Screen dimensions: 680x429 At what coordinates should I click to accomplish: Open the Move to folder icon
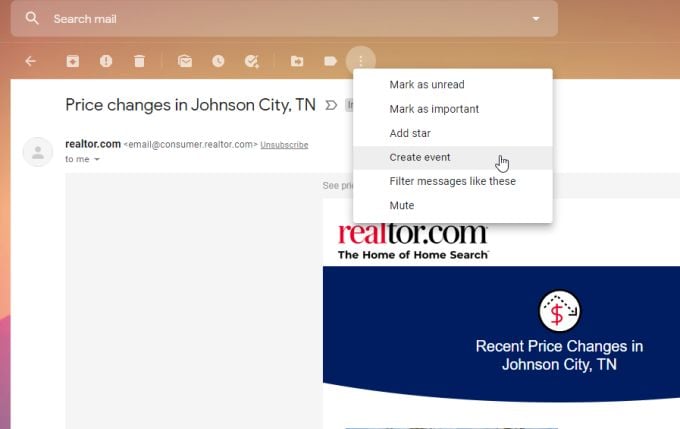[297, 61]
